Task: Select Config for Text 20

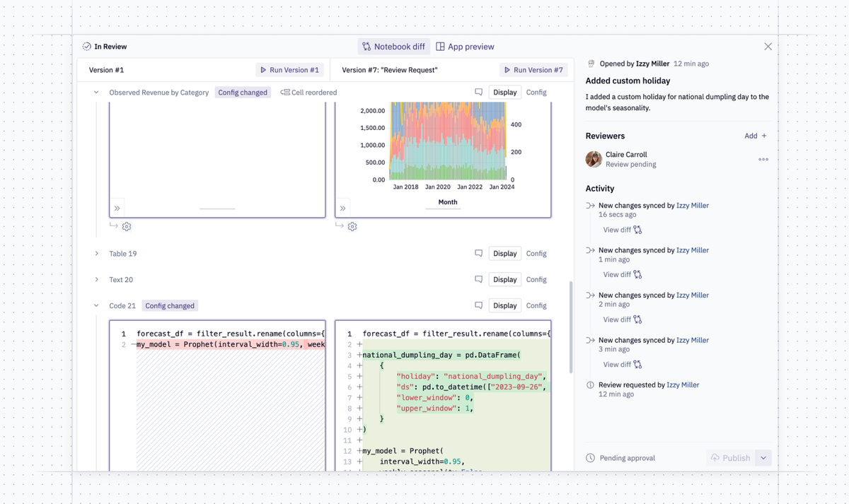Action: coord(536,280)
